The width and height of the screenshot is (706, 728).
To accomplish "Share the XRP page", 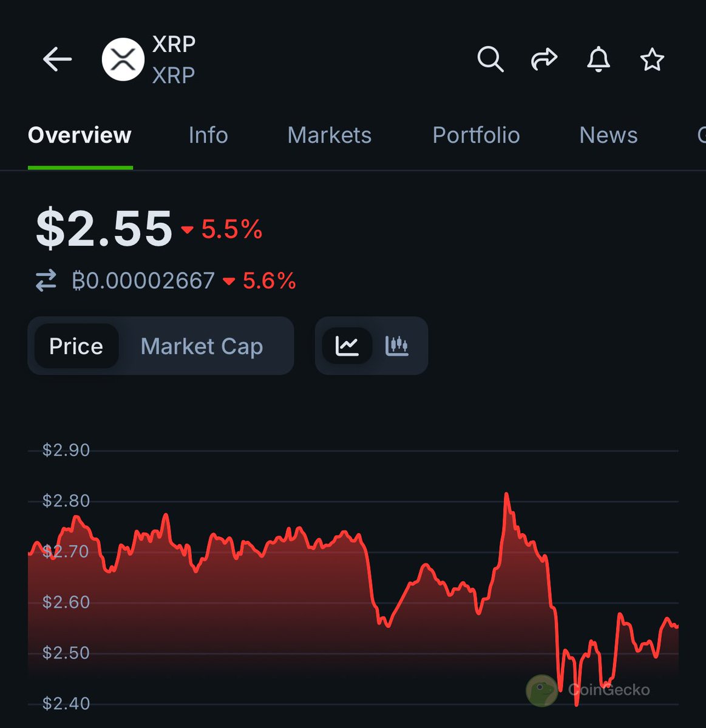I will (544, 59).
